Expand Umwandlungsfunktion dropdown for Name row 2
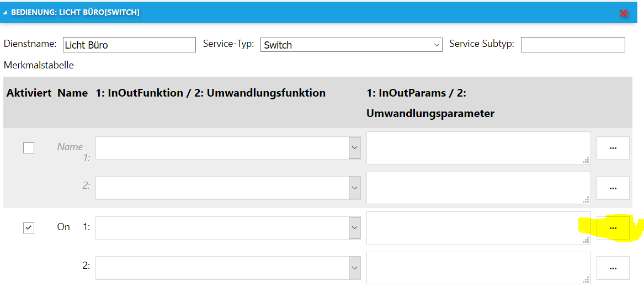The image size is (644, 303). coord(354,188)
